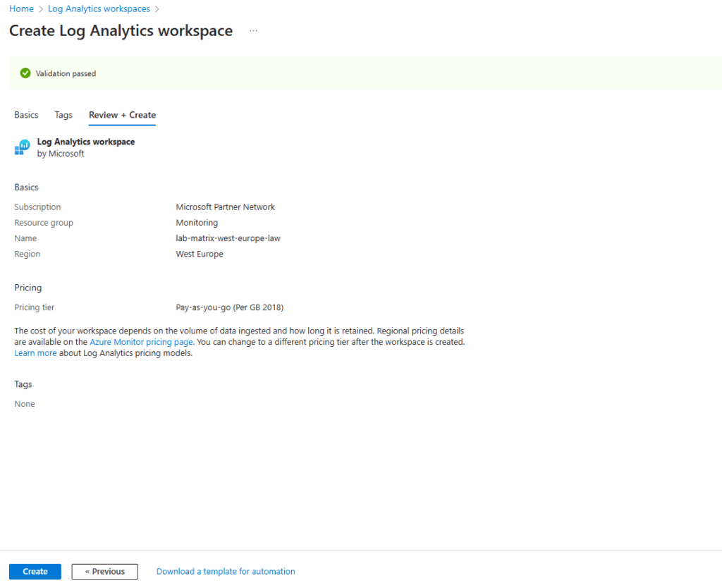The image size is (722, 588).
Task: Click the Validation passed message text
Action: coord(66,73)
